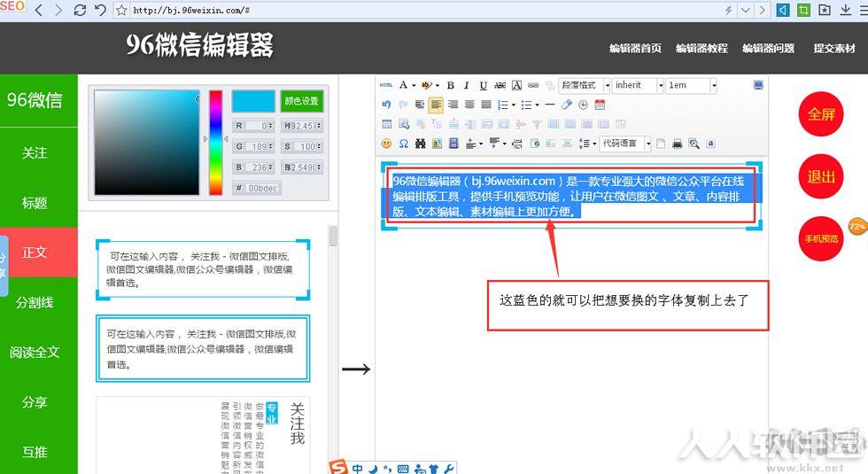Insert video with the film icon
The height and width of the screenshot is (474, 868).
(453, 144)
